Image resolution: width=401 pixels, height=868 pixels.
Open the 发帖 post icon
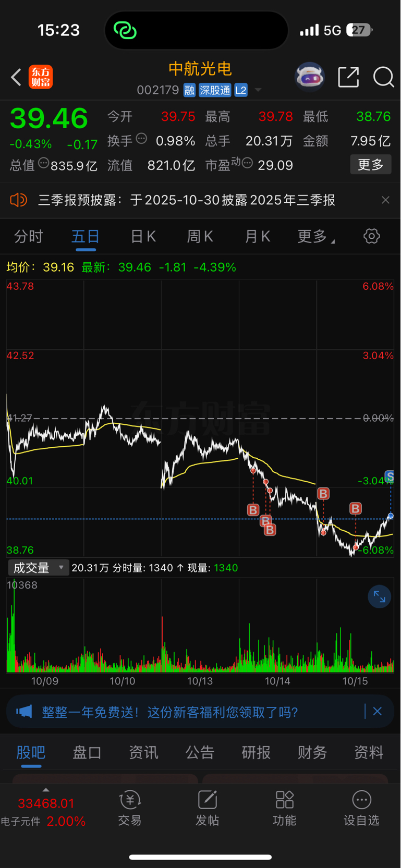click(207, 808)
